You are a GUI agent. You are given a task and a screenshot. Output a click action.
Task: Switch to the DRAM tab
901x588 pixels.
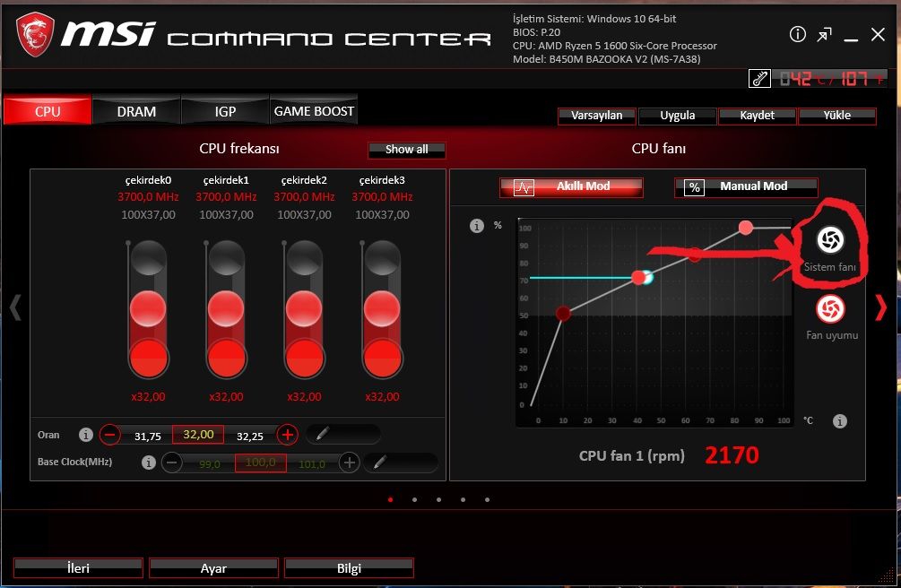click(136, 110)
